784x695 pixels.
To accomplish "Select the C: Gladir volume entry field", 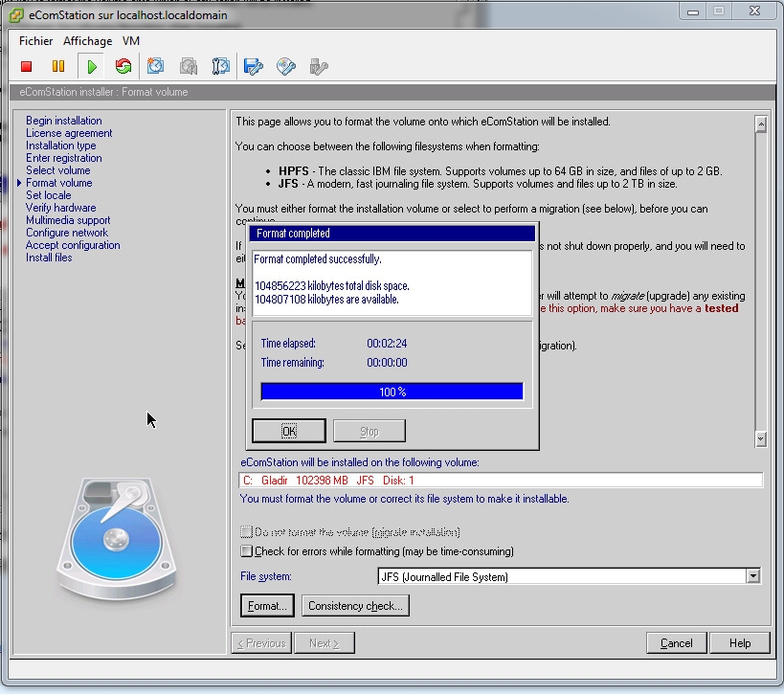I will click(x=500, y=481).
